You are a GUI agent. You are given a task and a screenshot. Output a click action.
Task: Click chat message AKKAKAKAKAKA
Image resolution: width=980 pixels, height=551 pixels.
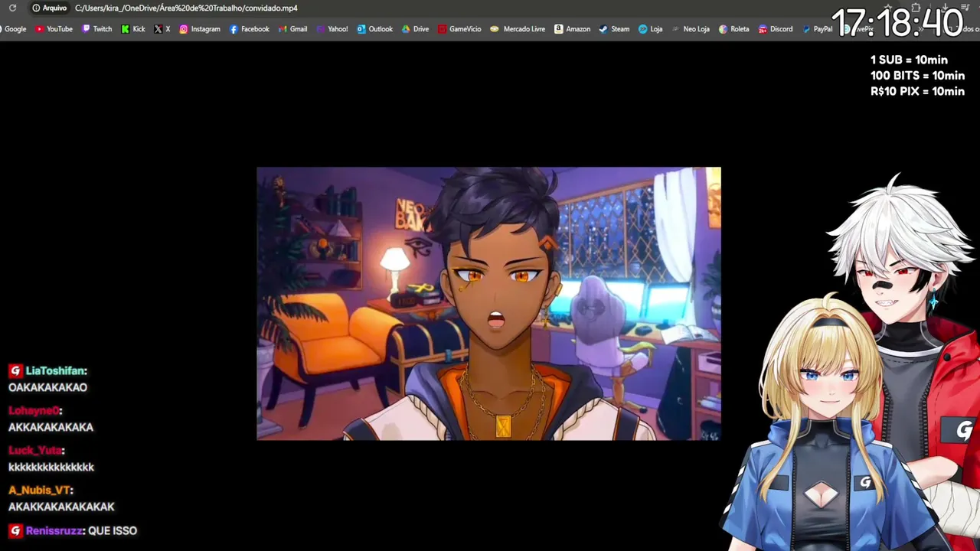coord(51,427)
